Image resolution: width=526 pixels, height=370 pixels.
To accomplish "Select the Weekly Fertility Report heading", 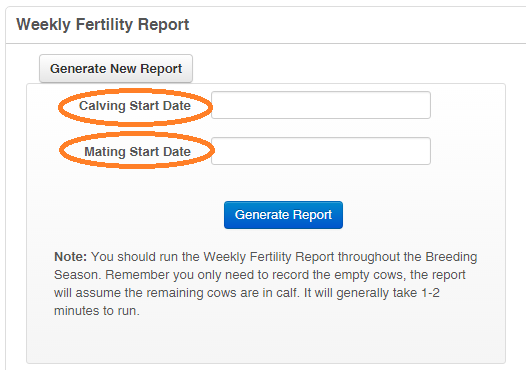I will pos(103,24).
